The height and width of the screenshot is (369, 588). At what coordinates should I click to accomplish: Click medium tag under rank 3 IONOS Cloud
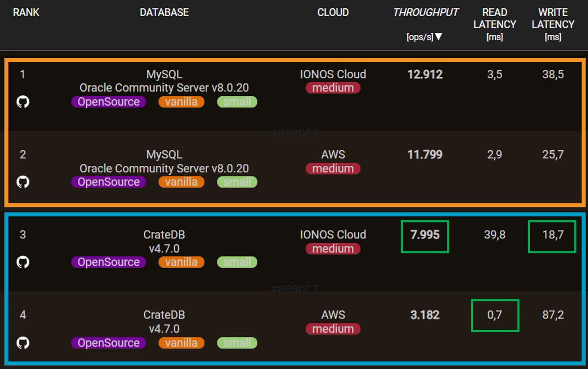click(x=333, y=249)
